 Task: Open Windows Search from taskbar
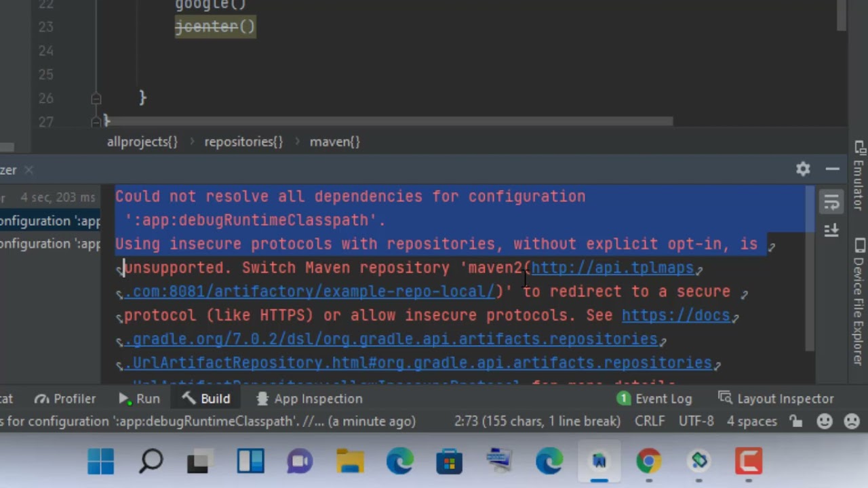(x=151, y=462)
